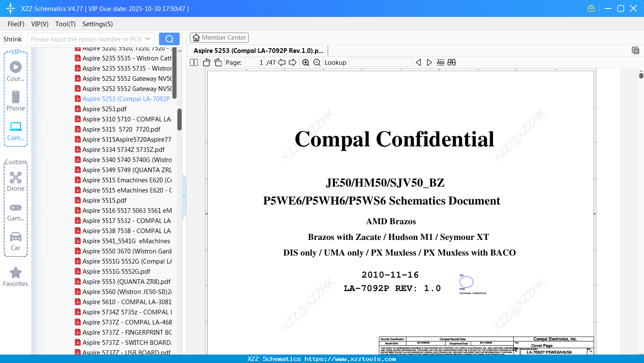Viewport: 644px width, 363px height.
Task: Toggle the Abi text match option
Action: point(440,63)
